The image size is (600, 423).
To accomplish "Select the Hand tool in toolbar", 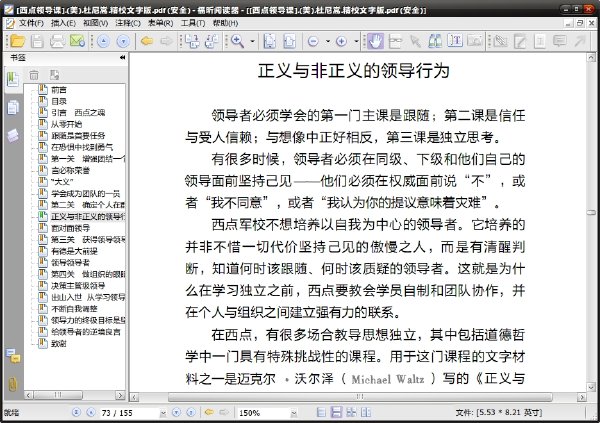I will [375, 41].
